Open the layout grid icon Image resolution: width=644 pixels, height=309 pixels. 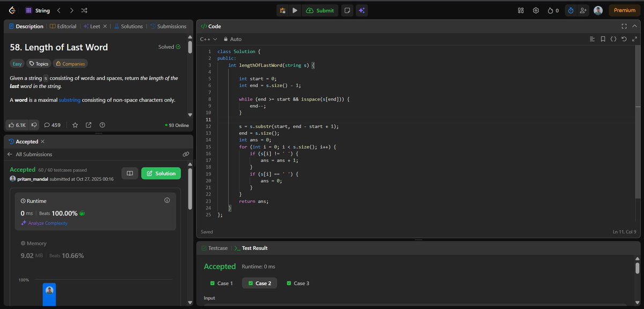pyautogui.click(x=521, y=10)
